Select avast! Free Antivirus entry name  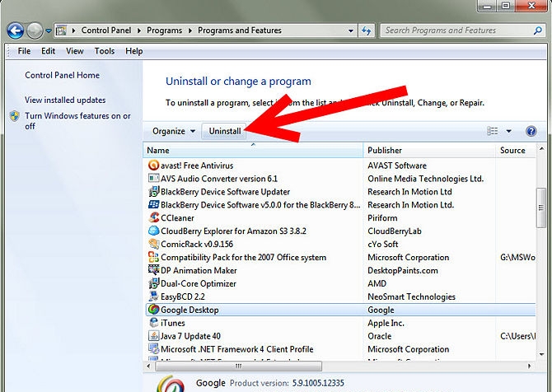click(197, 166)
